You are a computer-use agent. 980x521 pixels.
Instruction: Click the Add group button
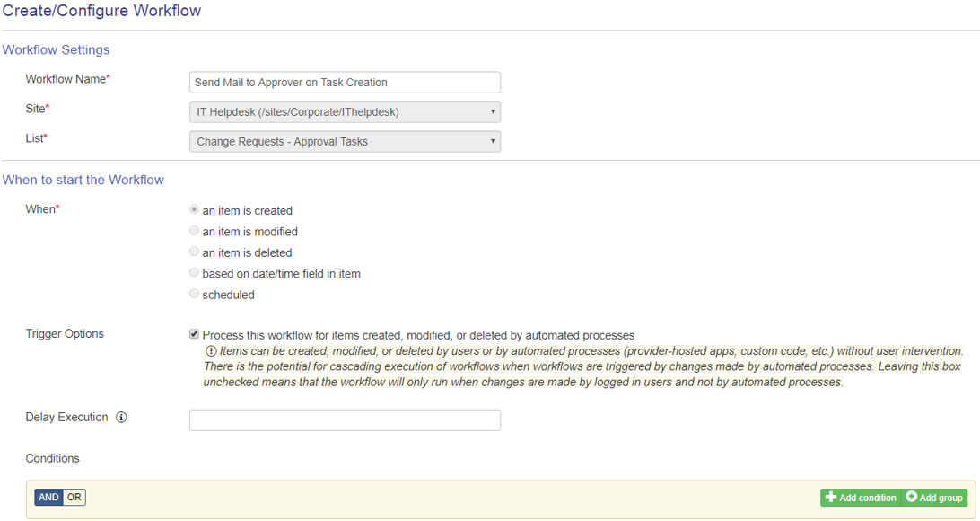934,498
